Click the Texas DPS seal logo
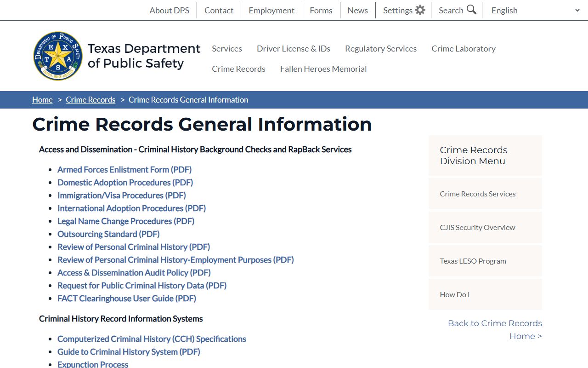The height and width of the screenshot is (368, 588). coord(58,56)
